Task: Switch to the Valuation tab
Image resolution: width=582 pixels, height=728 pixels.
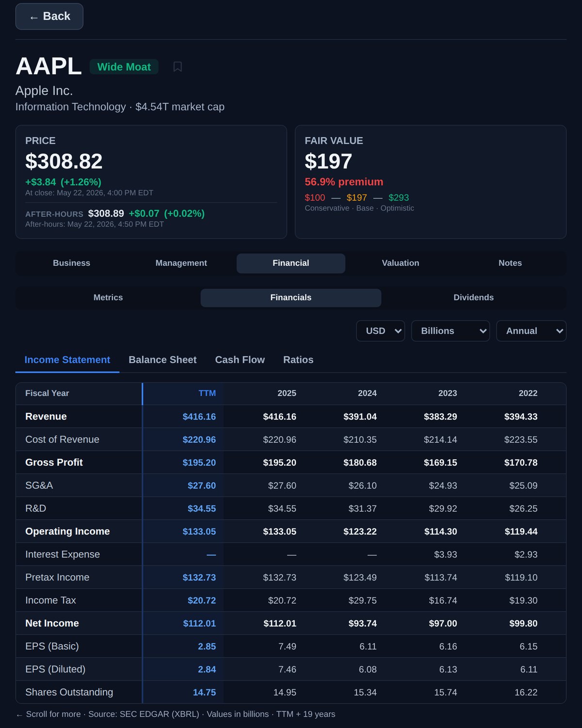Action: 401,263
